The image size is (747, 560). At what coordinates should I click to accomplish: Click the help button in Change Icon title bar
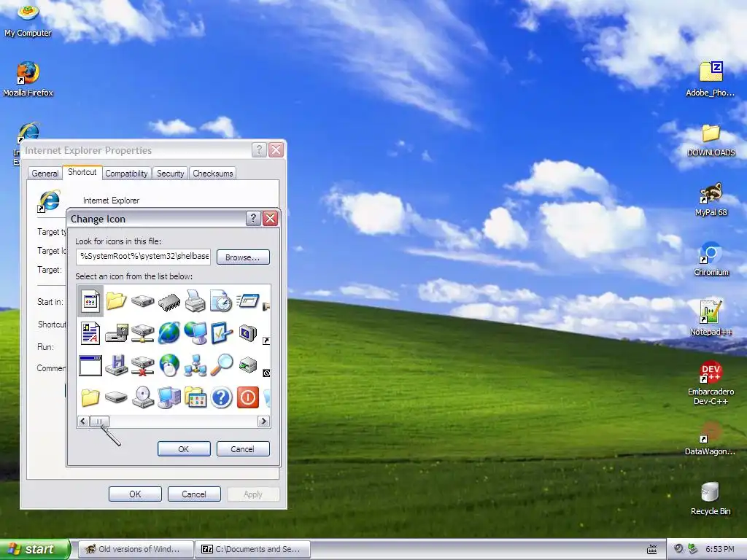coord(253,219)
